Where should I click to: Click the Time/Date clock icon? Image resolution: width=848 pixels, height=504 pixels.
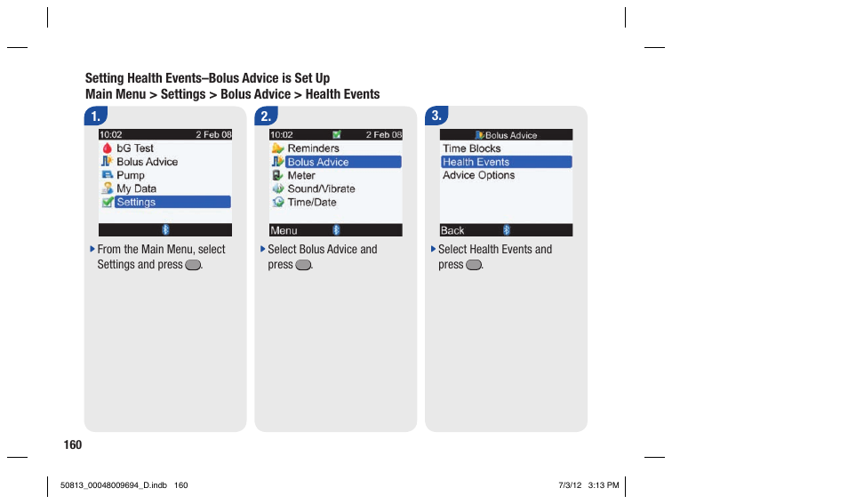click(x=277, y=203)
